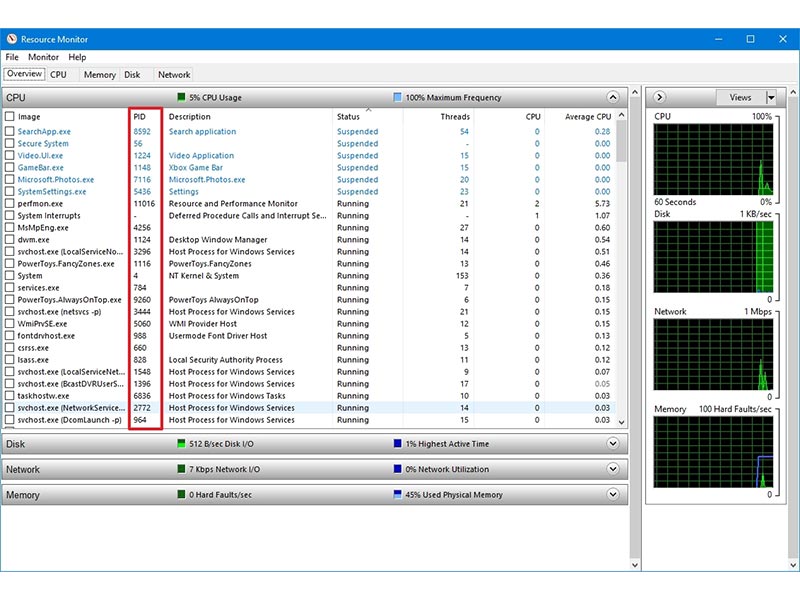
Task: Click the svchost.exe (DcomLaunch -p) row
Action: pyautogui.click(x=309, y=419)
